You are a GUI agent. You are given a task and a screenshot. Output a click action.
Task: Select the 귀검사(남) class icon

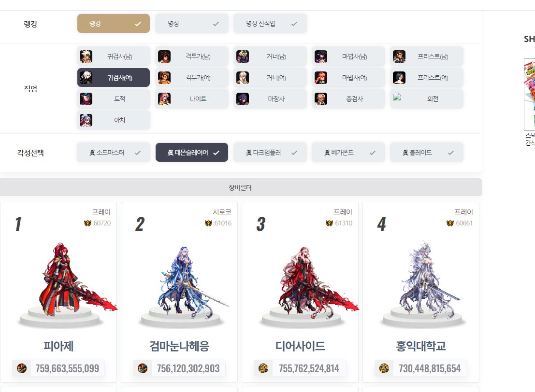[86, 56]
